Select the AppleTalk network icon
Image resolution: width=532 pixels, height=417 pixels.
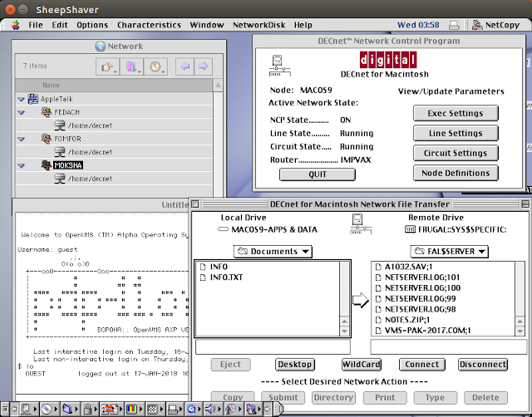pyautogui.click(x=33, y=99)
